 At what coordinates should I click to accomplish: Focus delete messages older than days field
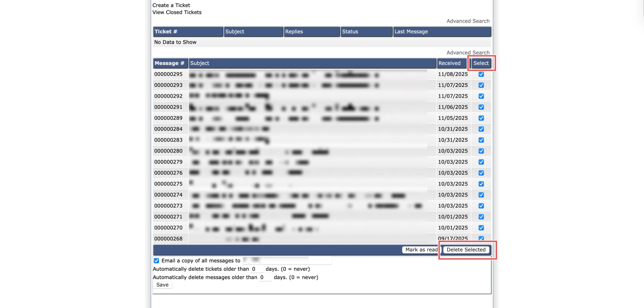(x=265, y=277)
